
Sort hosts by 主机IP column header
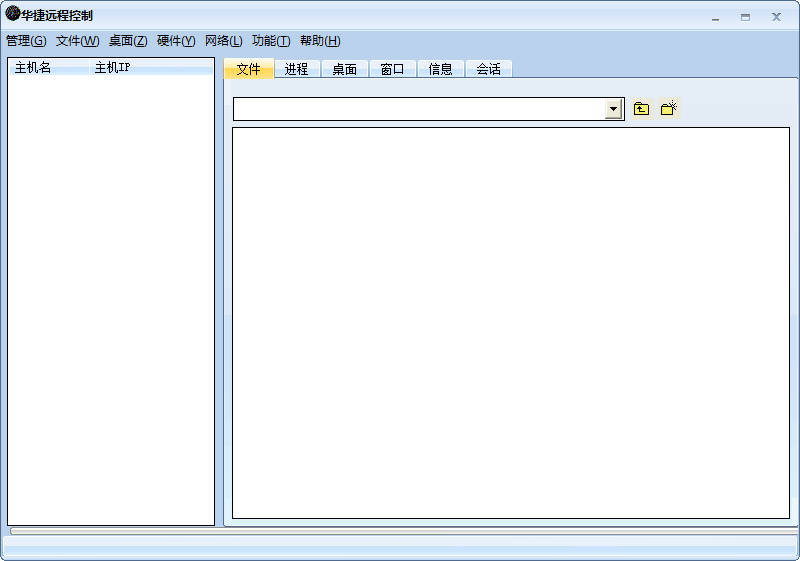151,67
